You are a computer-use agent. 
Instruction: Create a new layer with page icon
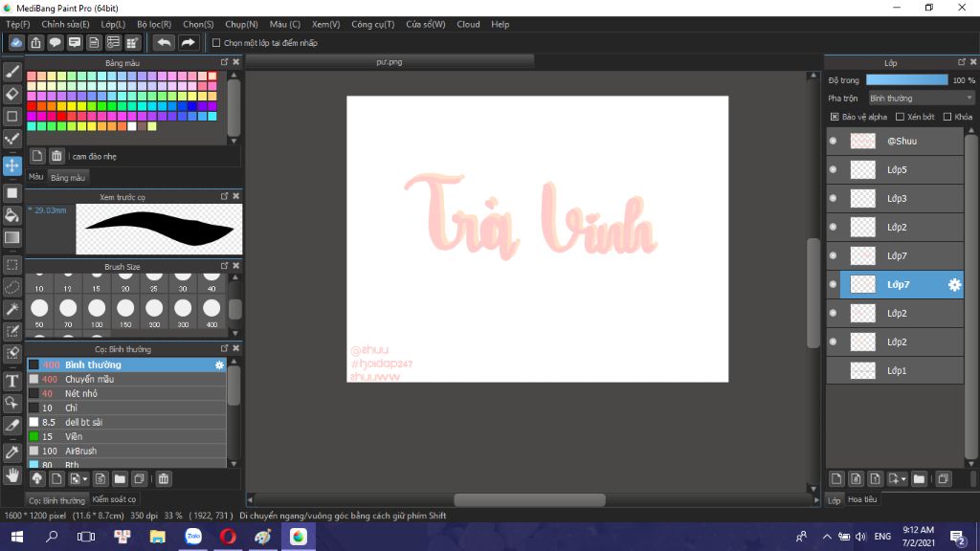tap(836, 479)
